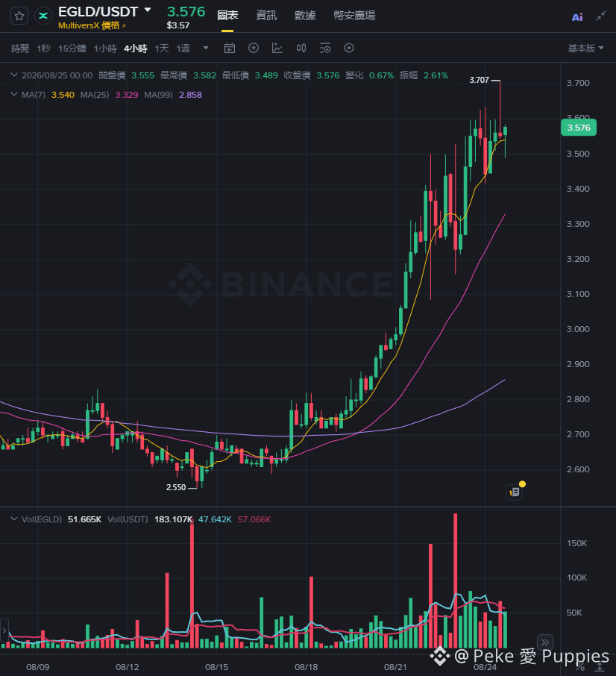Click the MA(99) value 2.858

click(190, 95)
